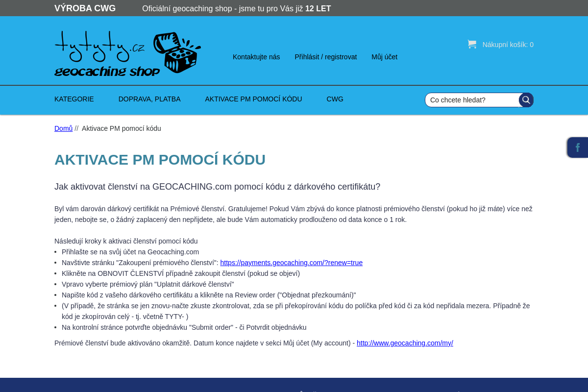Open the Facebook side tab
The image size is (588, 392).
[x=578, y=147]
